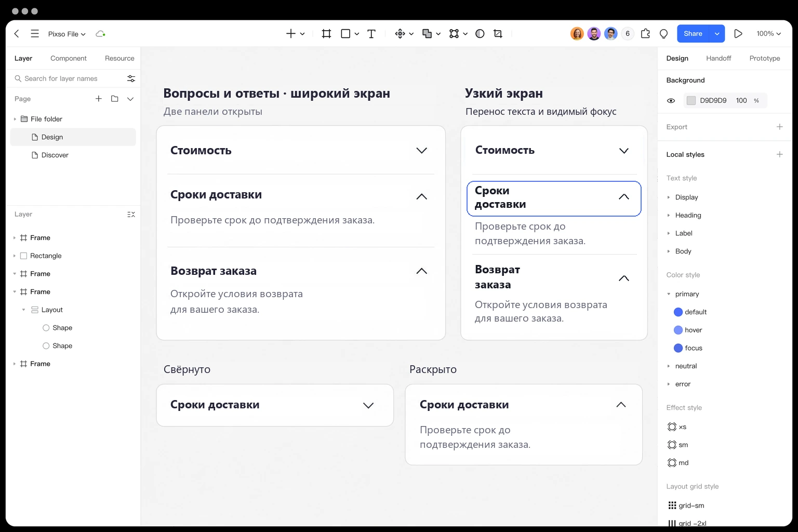Toggle background visibility eye icon
The height and width of the screenshot is (532, 798).
[671, 101]
